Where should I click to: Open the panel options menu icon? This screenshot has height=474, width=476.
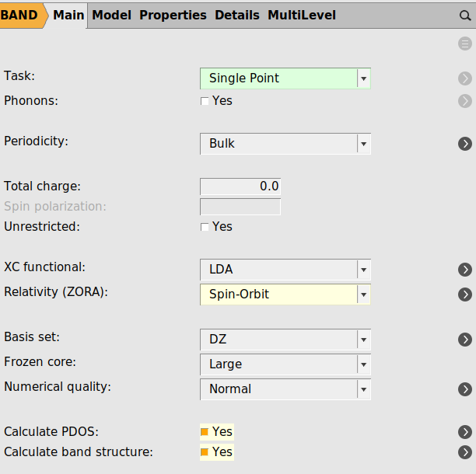pos(465,44)
